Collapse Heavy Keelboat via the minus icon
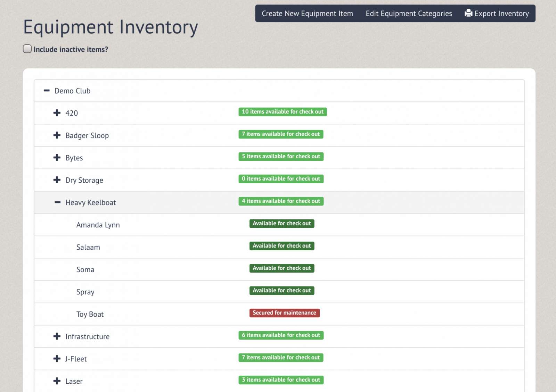 tap(57, 202)
